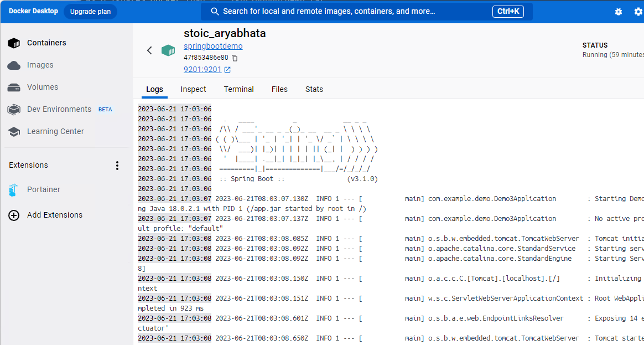Viewport: 644px width, 345px height.
Task: Click the o.a.c.c.C.[Tomcat].[localhost].[/] log line
Action: [x=391, y=279]
